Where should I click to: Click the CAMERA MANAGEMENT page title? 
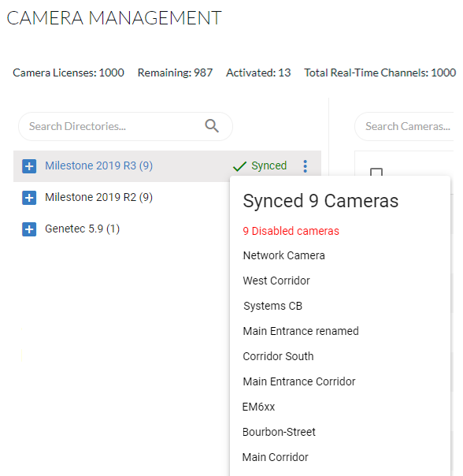(x=114, y=18)
